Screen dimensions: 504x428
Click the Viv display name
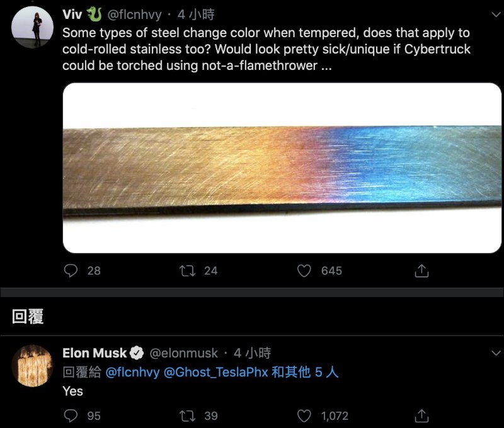point(73,15)
